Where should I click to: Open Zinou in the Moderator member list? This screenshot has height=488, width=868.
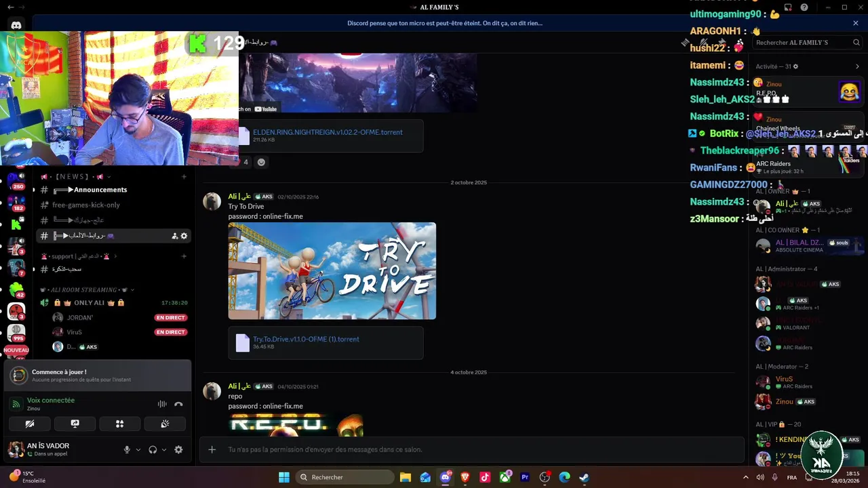coord(808,401)
